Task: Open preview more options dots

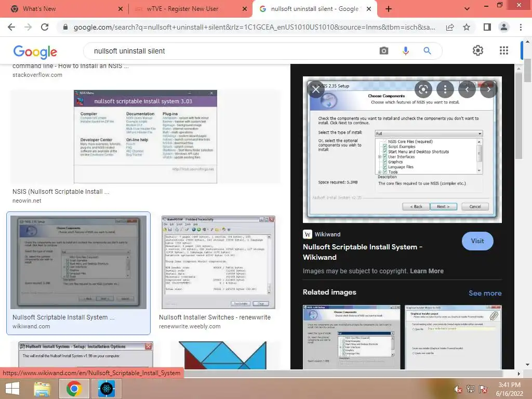Action: 445,89
